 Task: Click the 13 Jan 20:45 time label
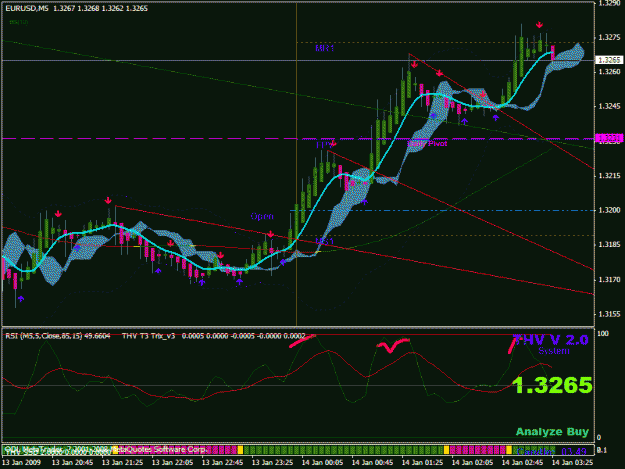click(x=73, y=463)
